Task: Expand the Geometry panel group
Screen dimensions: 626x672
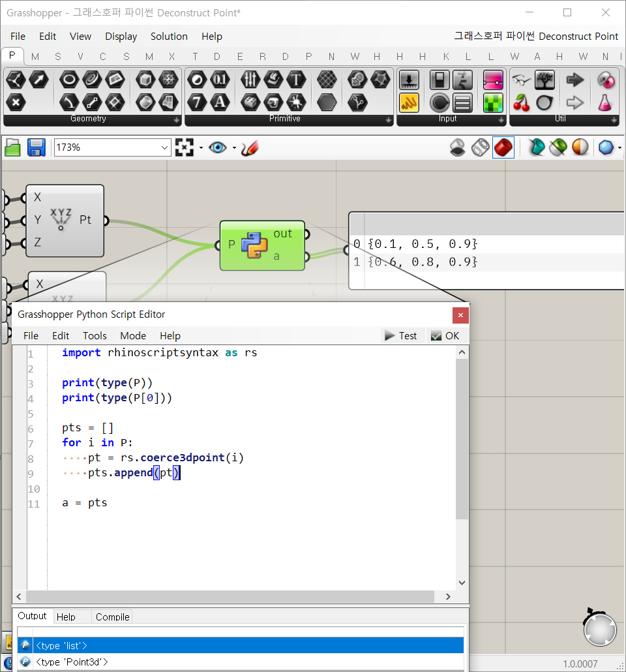Action: [177, 121]
